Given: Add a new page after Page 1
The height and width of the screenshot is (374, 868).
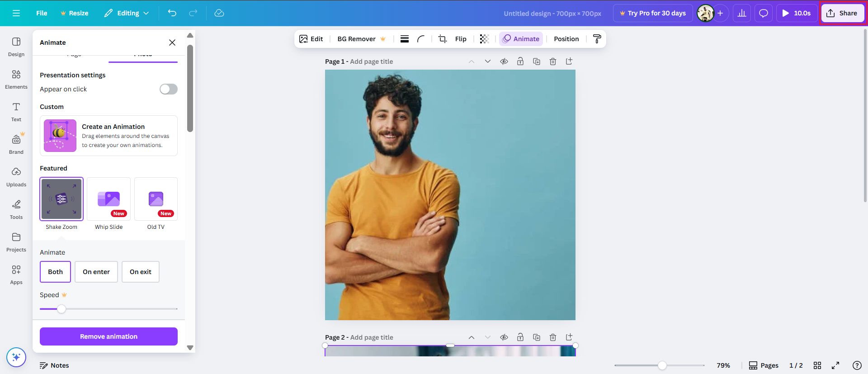Looking at the screenshot, I should (x=569, y=62).
